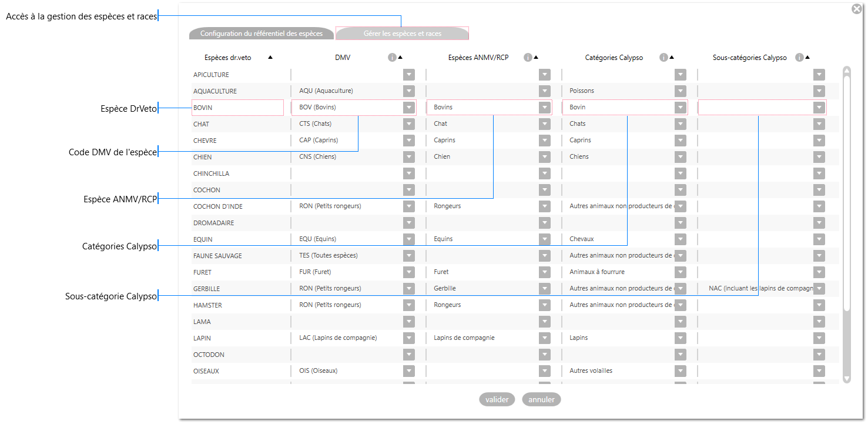Select the OCTODON species name
868x424 pixels.
(209, 355)
